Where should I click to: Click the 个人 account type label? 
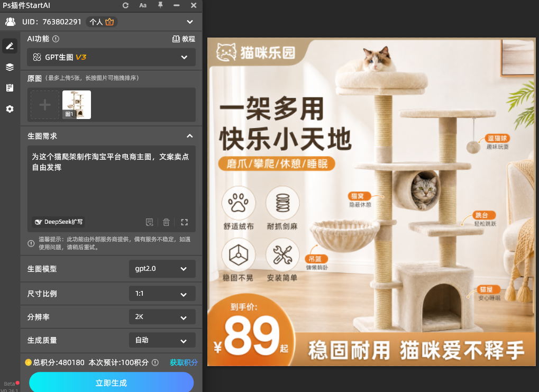coord(96,22)
